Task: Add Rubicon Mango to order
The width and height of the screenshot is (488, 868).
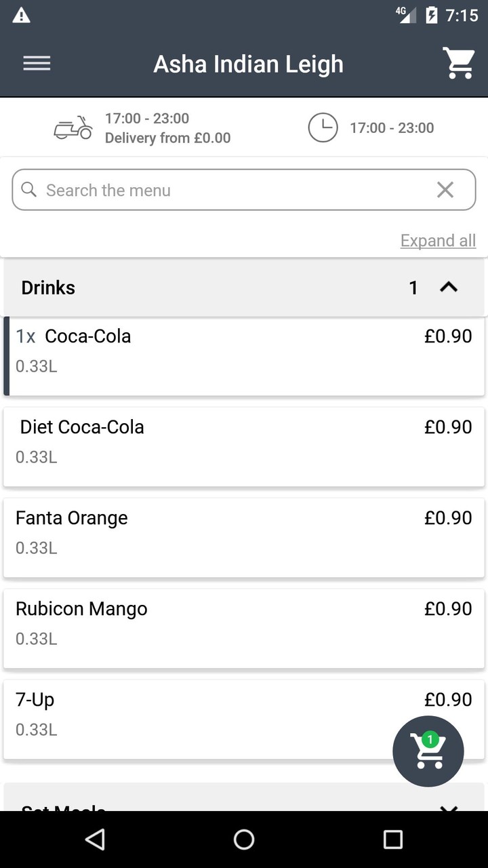Action: [244, 628]
